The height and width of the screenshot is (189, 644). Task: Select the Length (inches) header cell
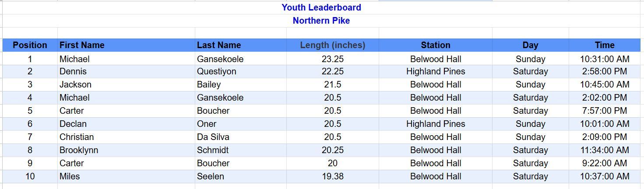(332, 45)
